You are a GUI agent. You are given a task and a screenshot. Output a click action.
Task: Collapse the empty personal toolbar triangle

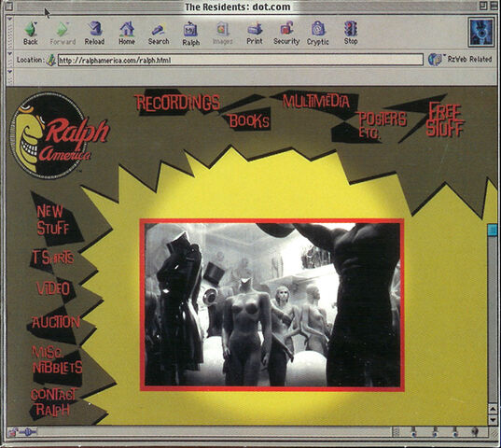[x=10, y=72]
